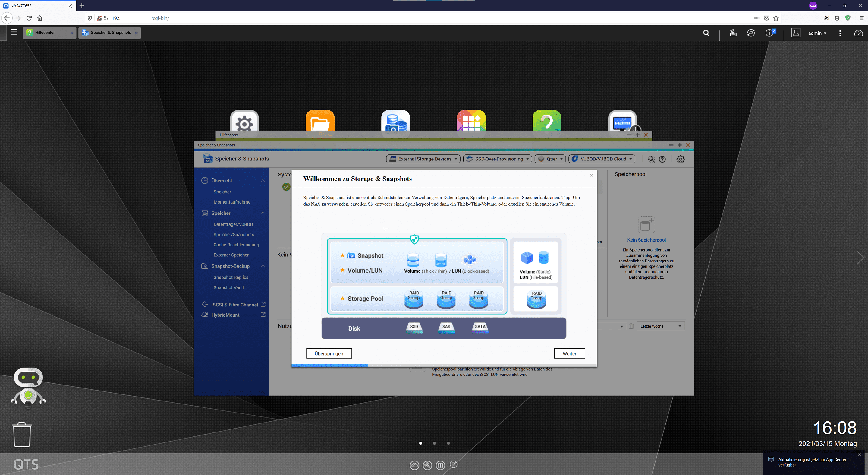Screen dimensions: 868x475
Task: Expand SSD-Over-Provisioning dropdown
Action: (x=497, y=159)
